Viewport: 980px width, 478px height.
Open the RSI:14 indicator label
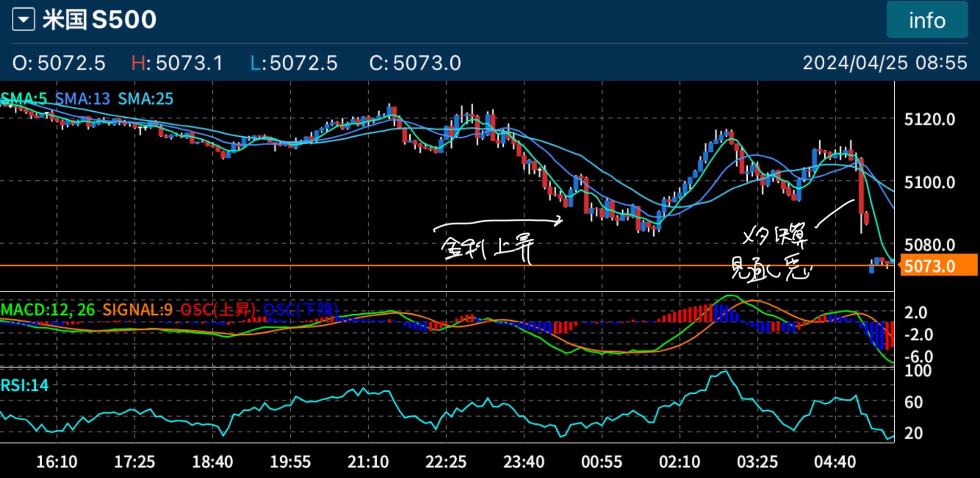24,385
